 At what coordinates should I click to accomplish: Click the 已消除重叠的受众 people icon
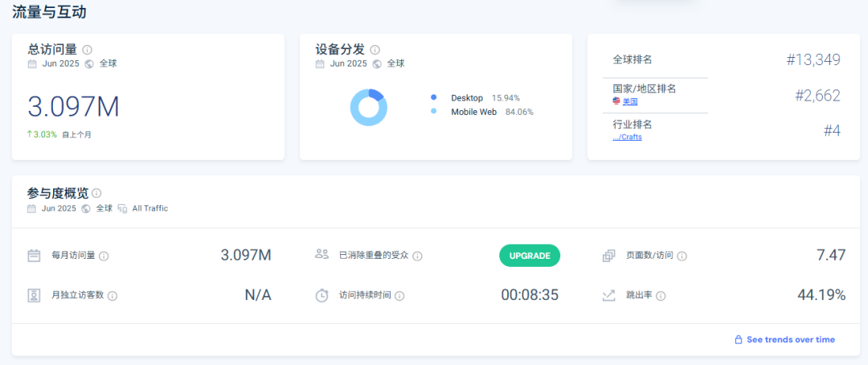[321, 254]
